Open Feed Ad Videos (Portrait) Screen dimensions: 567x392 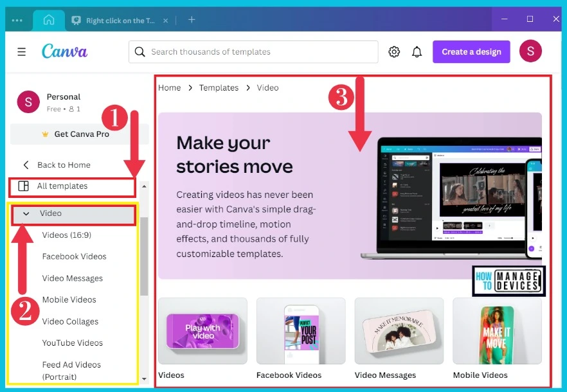[x=71, y=370]
